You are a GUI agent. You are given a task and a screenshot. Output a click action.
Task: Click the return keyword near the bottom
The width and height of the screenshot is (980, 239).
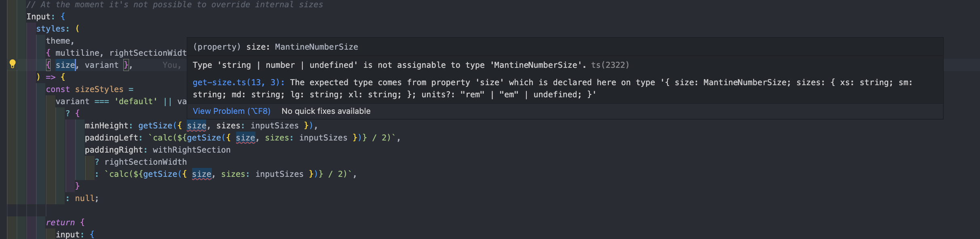60,222
